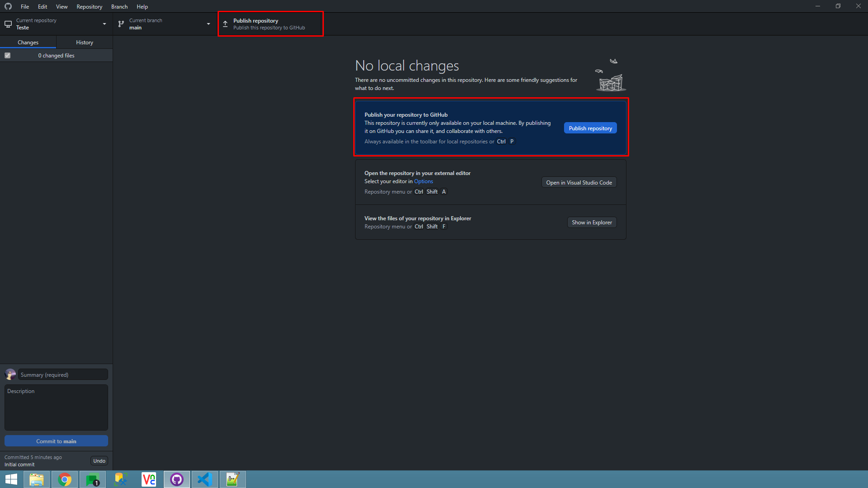Switch to the History tab

[x=85, y=42]
